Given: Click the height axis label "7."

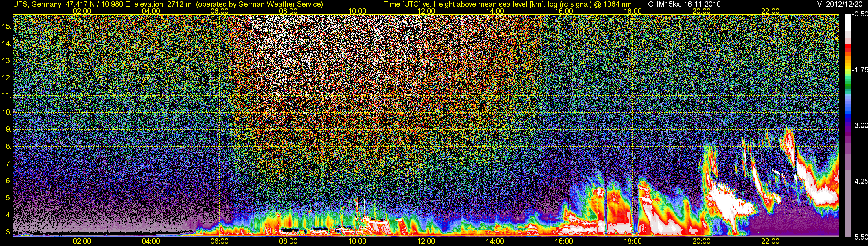Looking at the screenshot, I should point(8,164).
